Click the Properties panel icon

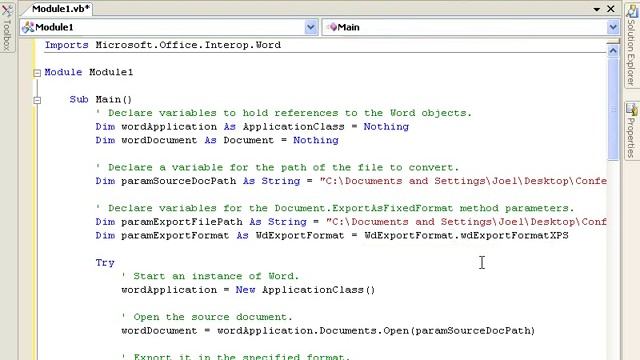[x=632, y=109]
